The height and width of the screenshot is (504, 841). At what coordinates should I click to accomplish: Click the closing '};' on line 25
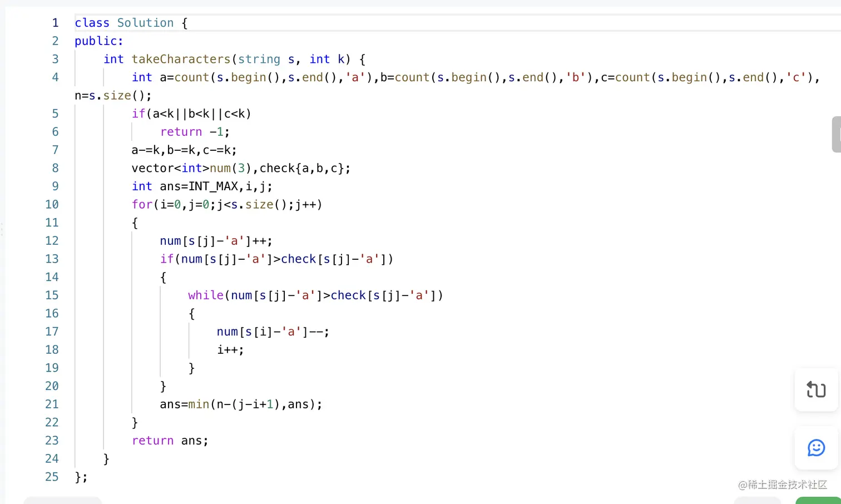[81, 477]
